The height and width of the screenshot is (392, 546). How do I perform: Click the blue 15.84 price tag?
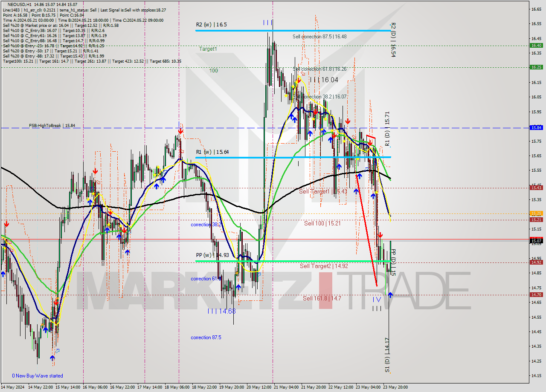(536, 127)
